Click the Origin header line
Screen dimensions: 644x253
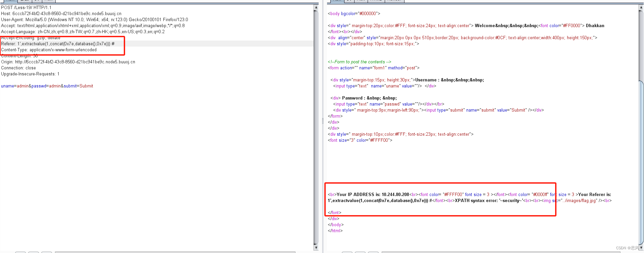pos(68,62)
